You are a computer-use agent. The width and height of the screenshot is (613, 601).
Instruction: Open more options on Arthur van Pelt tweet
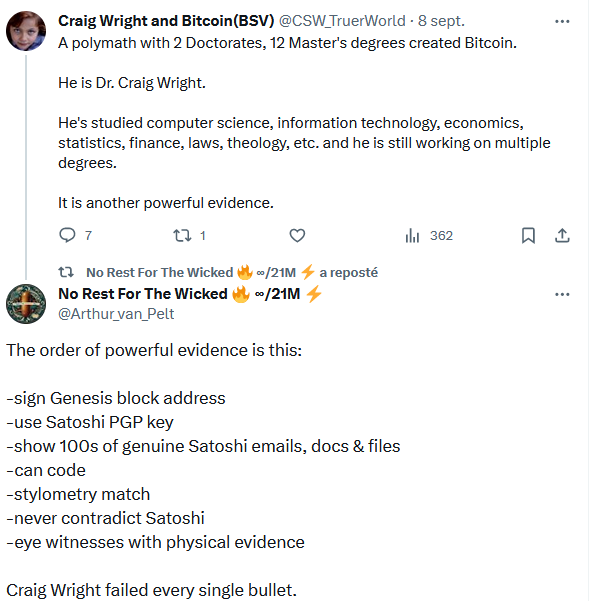pyautogui.click(x=562, y=294)
